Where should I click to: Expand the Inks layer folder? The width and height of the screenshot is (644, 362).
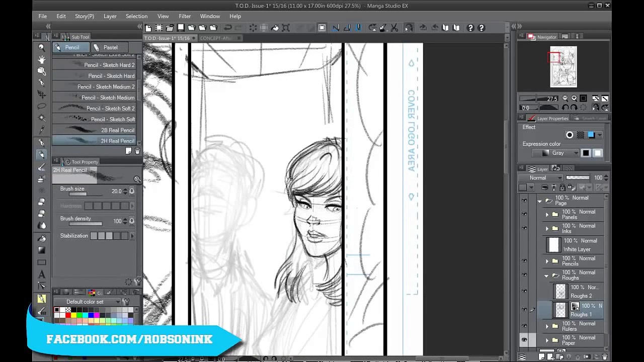[547, 229]
